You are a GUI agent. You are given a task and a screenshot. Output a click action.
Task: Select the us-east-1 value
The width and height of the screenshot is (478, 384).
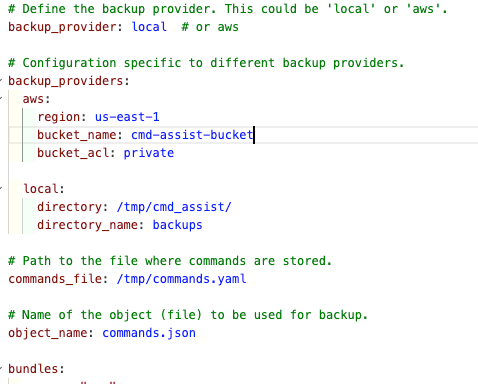coord(127,117)
